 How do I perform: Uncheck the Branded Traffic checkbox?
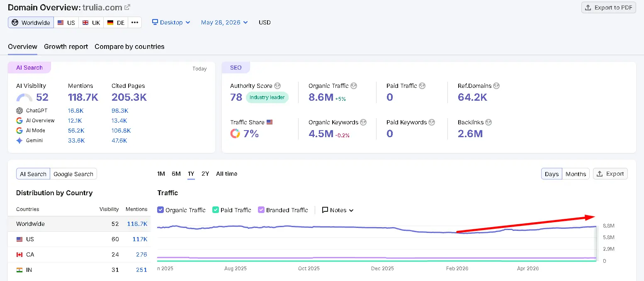click(261, 210)
